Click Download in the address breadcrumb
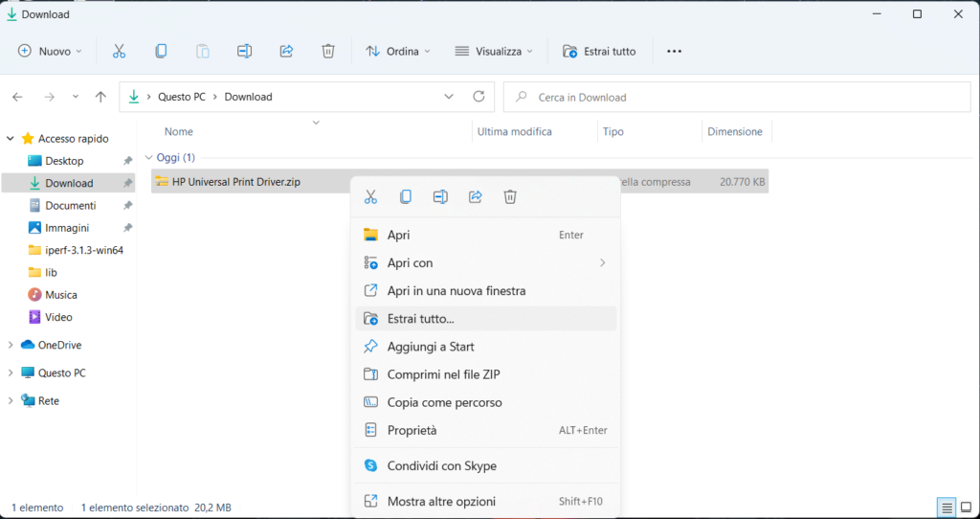This screenshot has height=519, width=980. (248, 97)
